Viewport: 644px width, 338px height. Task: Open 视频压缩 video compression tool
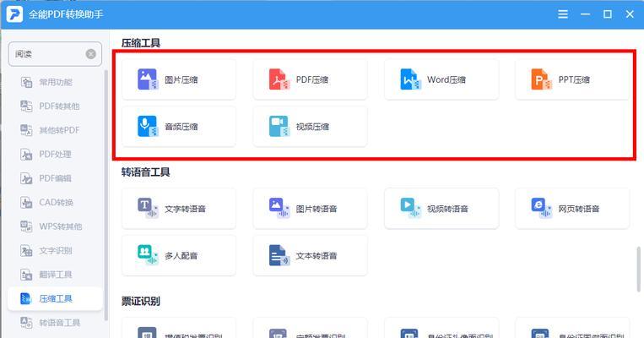310,126
